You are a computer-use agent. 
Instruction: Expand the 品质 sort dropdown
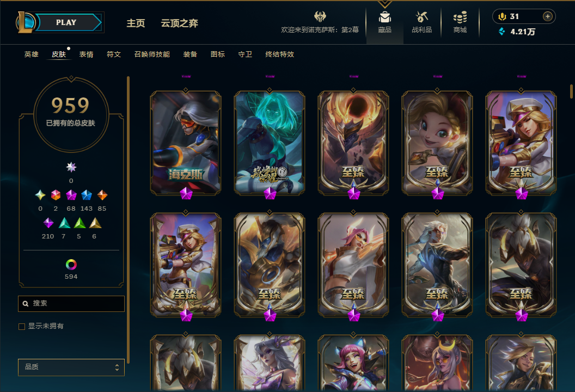[71, 367]
